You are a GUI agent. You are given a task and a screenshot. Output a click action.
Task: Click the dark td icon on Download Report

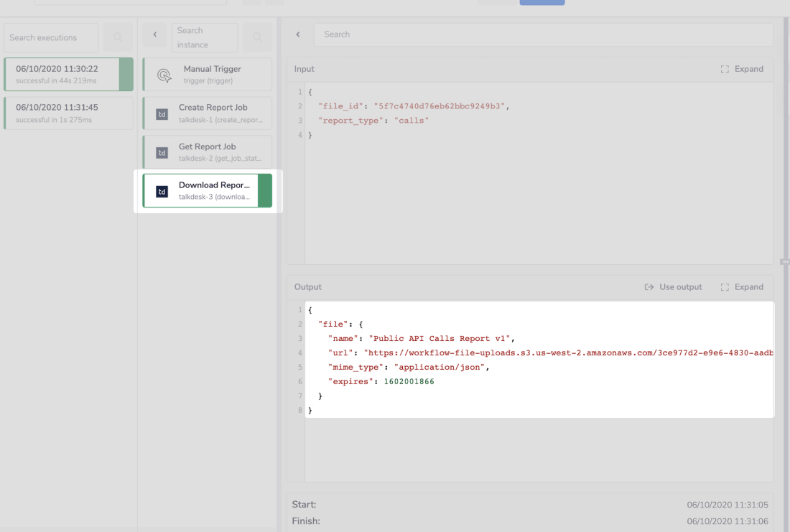[x=162, y=190]
